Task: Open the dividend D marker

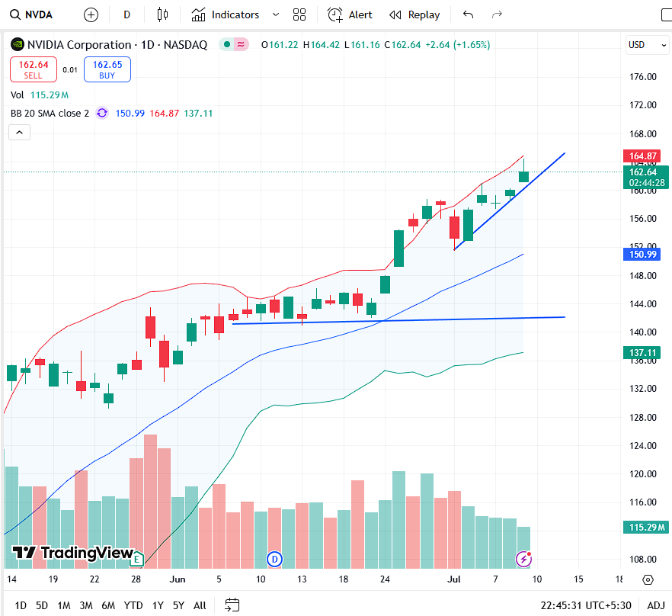Action: coord(274,559)
